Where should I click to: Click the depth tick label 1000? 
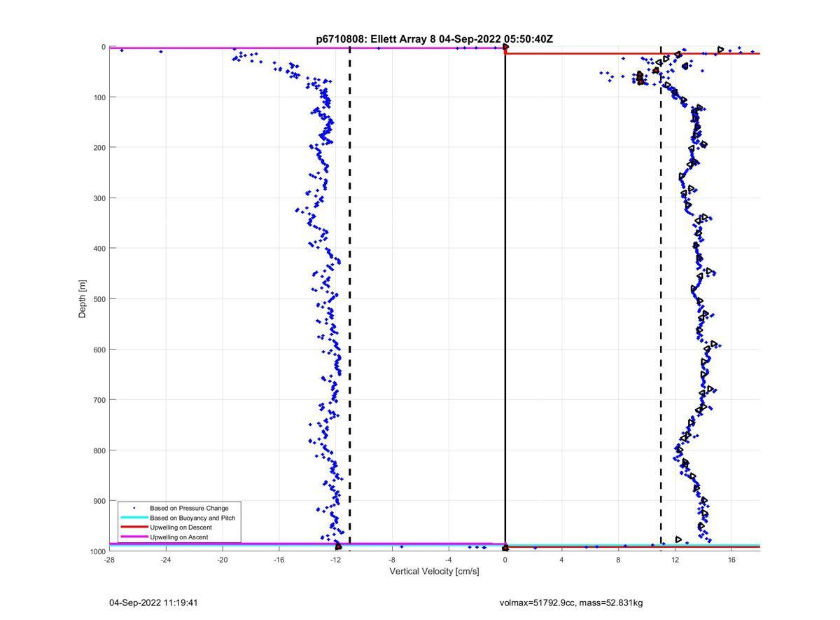pyautogui.click(x=97, y=551)
